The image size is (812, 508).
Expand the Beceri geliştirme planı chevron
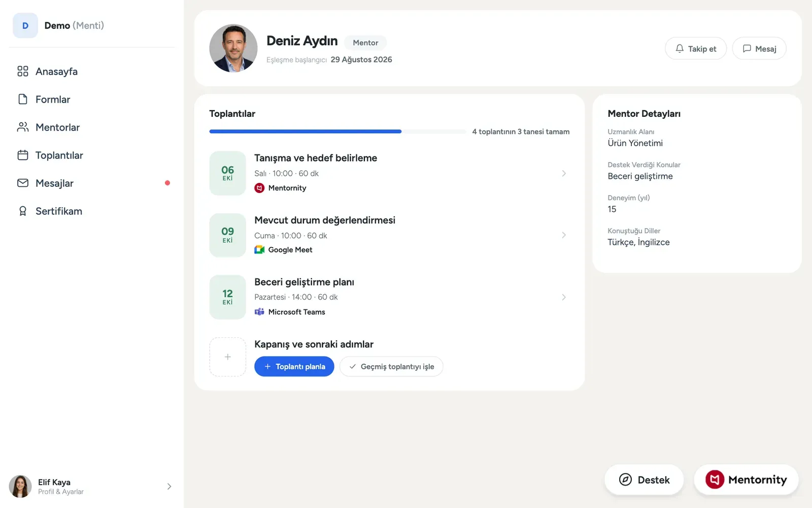click(x=564, y=297)
